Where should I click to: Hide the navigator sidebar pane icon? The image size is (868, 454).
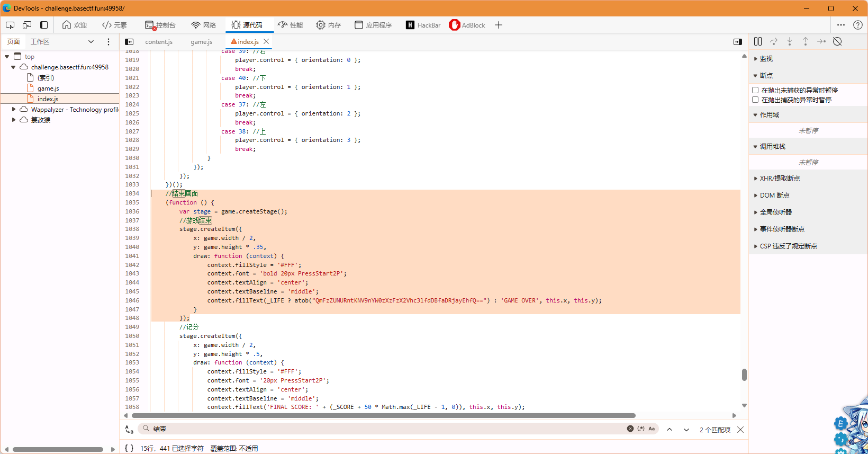(129, 42)
